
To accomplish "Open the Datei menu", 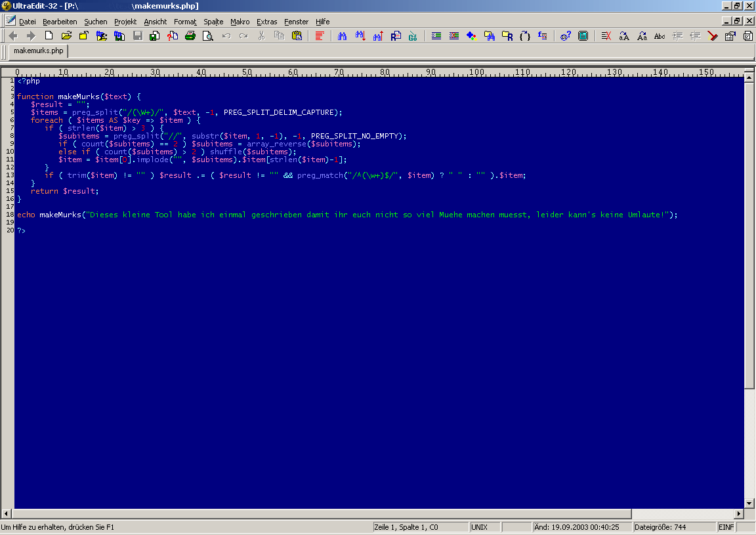I will [28, 22].
